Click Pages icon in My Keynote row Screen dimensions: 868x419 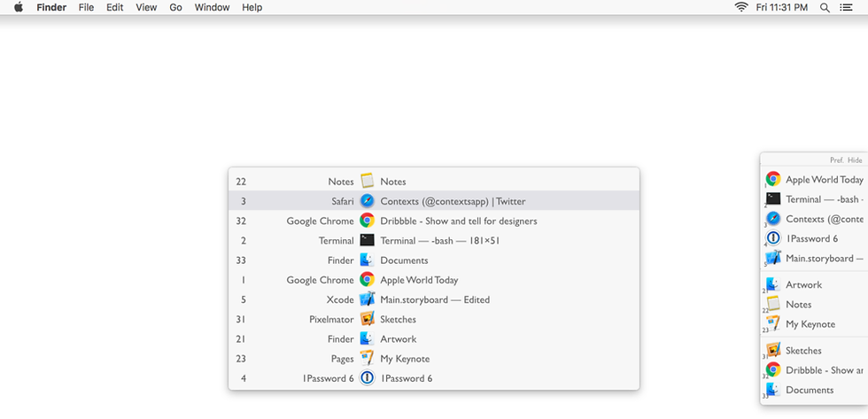point(367,358)
